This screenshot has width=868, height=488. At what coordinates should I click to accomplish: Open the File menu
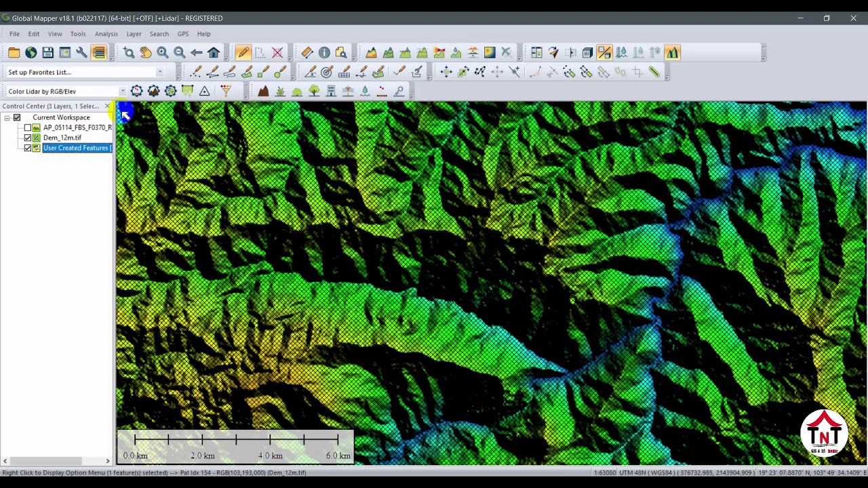(x=14, y=34)
